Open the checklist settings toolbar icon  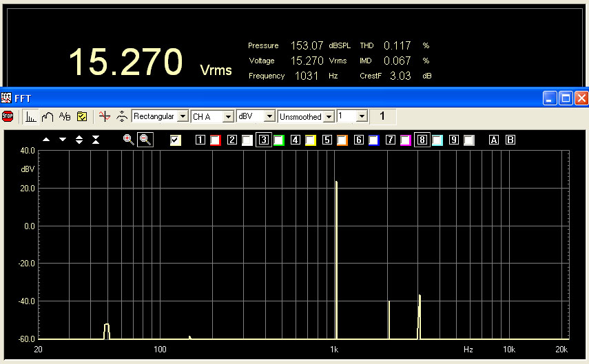(x=81, y=116)
